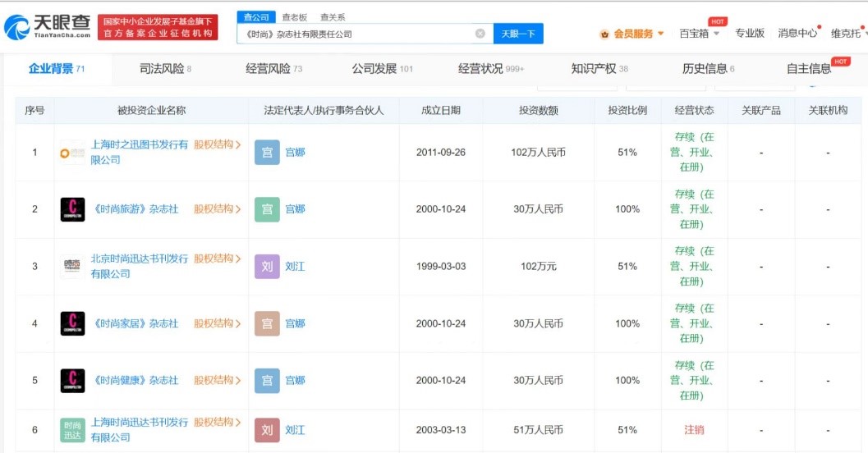Open 北京时尚迅达书刊发行 company logo
This screenshot has height=453, width=868.
coord(72,267)
